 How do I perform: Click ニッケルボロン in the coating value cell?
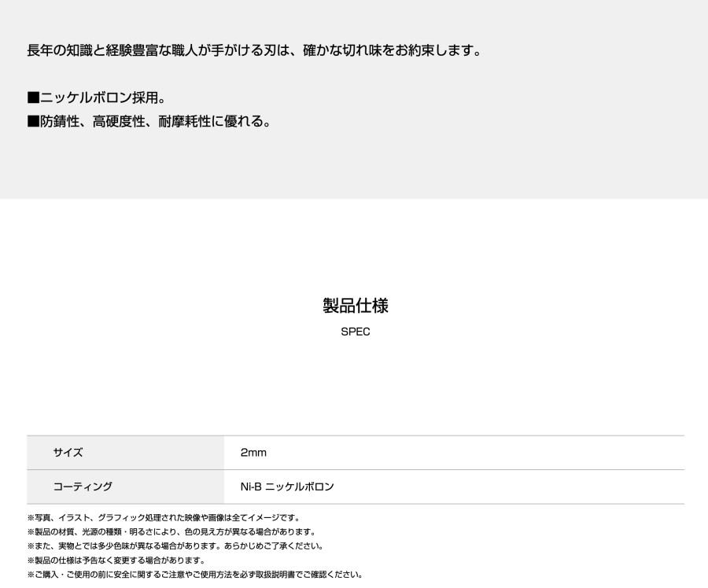pos(300,487)
